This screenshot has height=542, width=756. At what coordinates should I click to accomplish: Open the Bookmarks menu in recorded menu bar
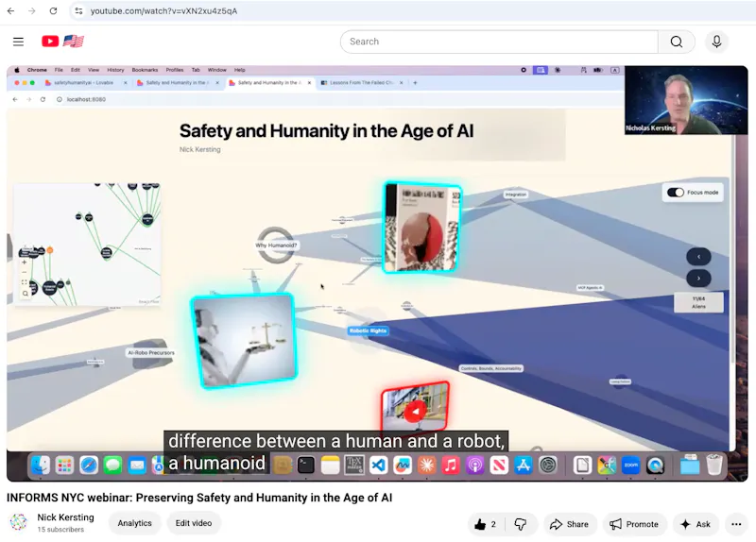[x=145, y=70]
